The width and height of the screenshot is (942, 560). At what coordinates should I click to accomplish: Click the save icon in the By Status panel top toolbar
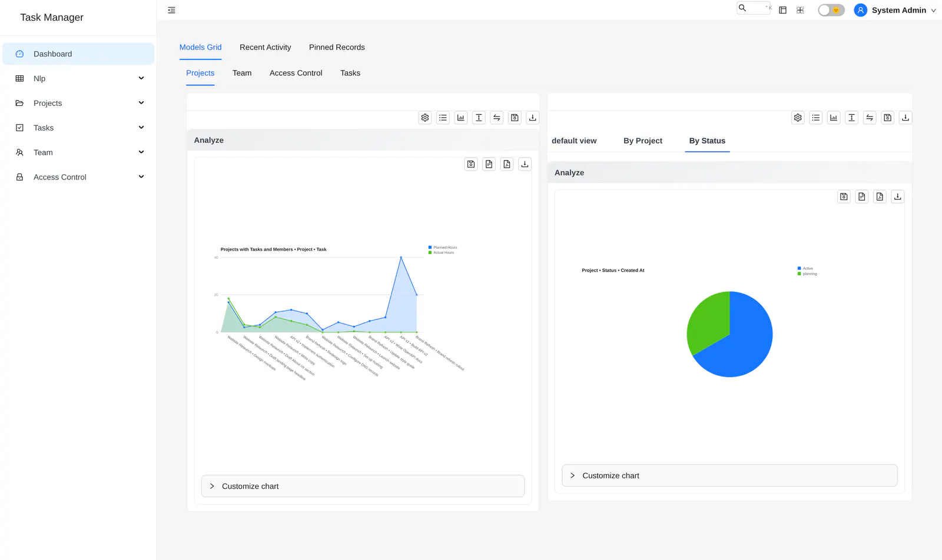887,118
